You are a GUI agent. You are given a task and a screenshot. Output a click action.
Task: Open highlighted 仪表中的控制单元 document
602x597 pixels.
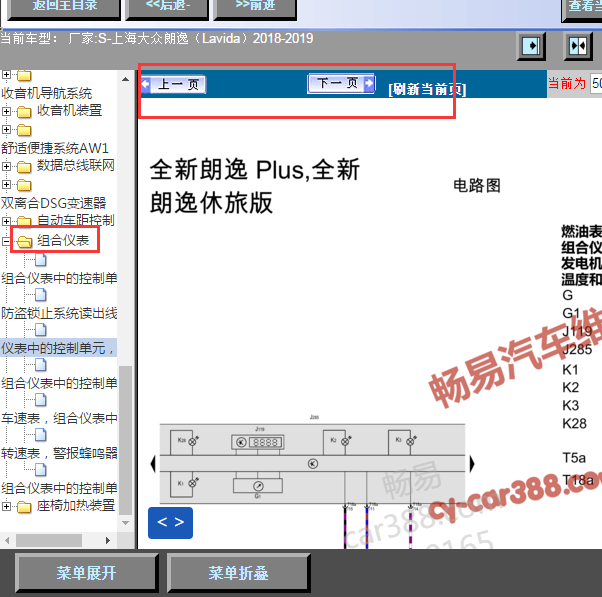point(58,348)
